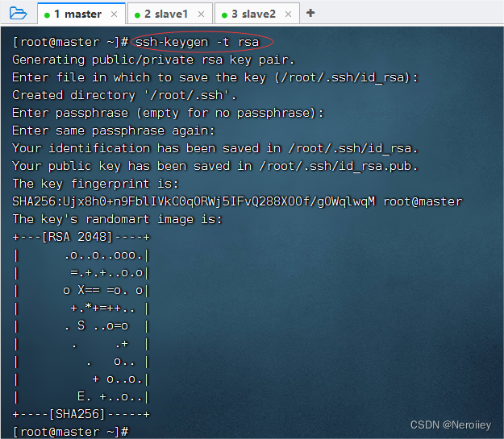Click the ssh-keygen -t rsa command text

click(x=197, y=42)
